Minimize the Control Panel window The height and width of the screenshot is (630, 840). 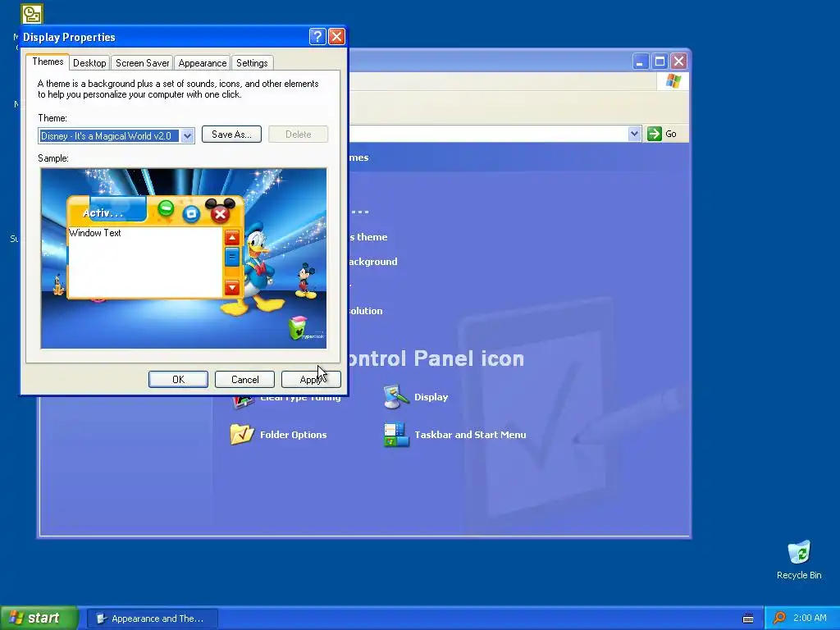pyautogui.click(x=640, y=62)
